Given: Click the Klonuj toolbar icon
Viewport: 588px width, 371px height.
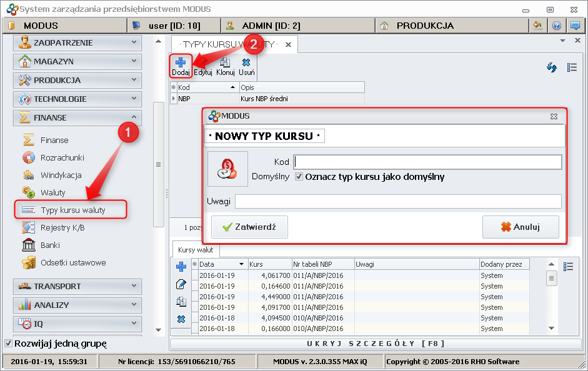Looking at the screenshot, I should (x=225, y=62).
